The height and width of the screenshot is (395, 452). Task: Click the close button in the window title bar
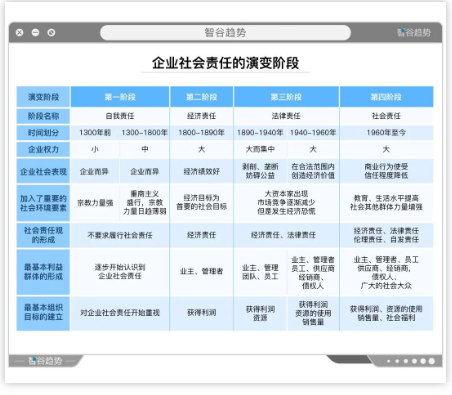coord(20,33)
